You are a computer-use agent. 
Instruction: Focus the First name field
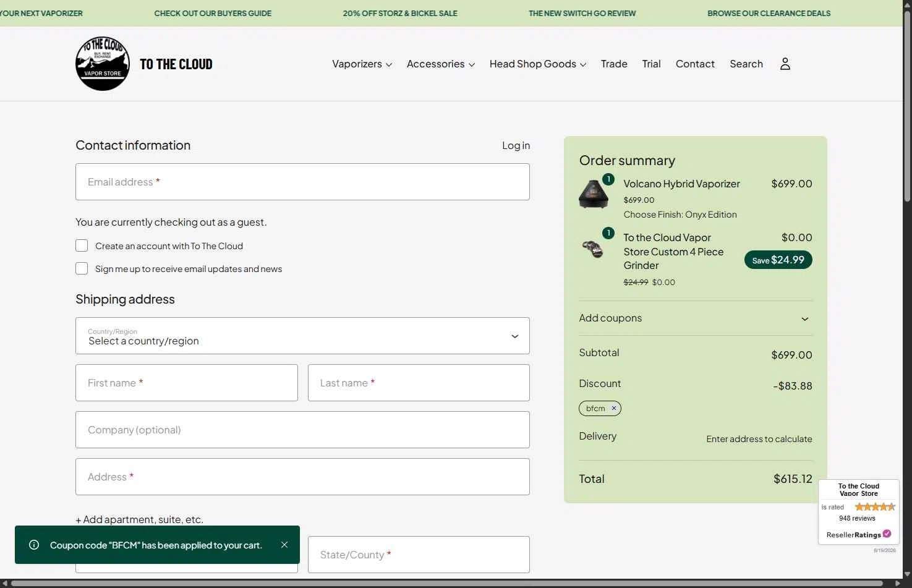186,383
